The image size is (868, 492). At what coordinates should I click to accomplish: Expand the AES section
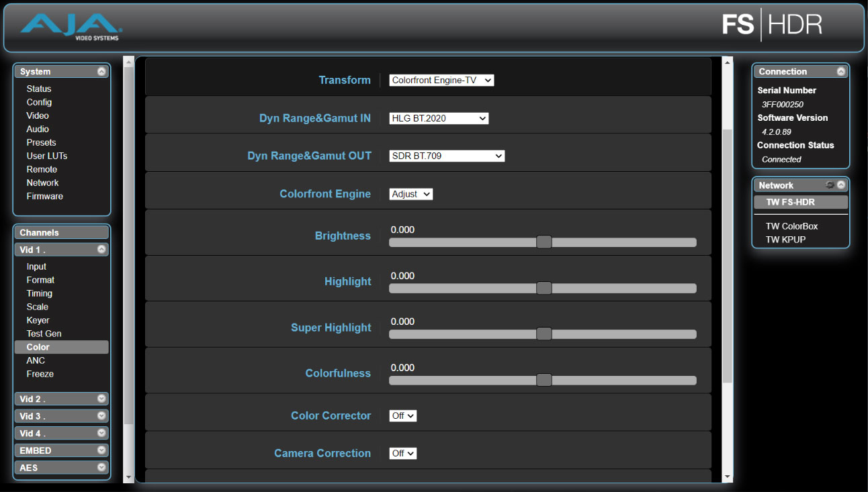point(101,467)
